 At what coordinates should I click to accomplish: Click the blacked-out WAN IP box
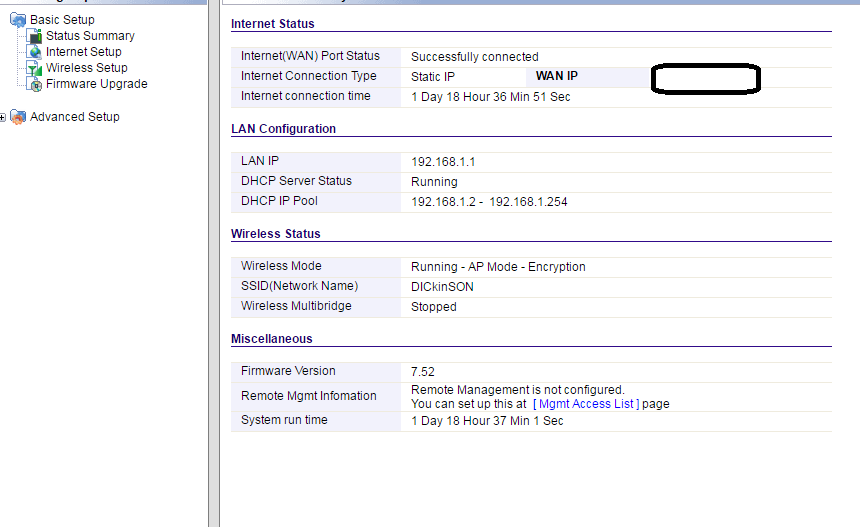pyautogui.click(x=706, y=78)
